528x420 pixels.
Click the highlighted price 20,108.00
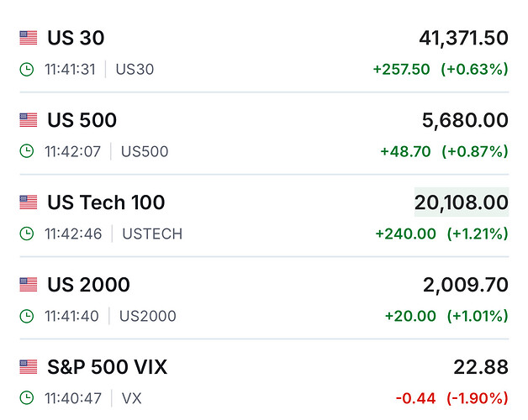pos(461,202)
